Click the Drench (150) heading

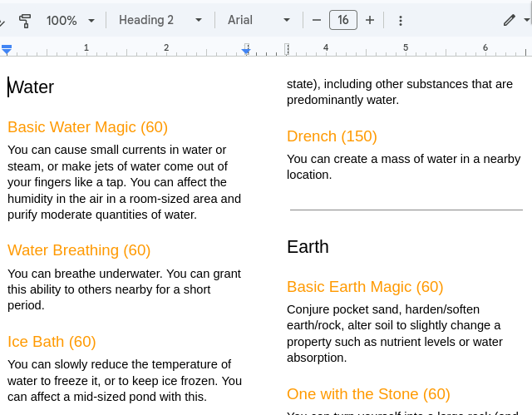332,136
